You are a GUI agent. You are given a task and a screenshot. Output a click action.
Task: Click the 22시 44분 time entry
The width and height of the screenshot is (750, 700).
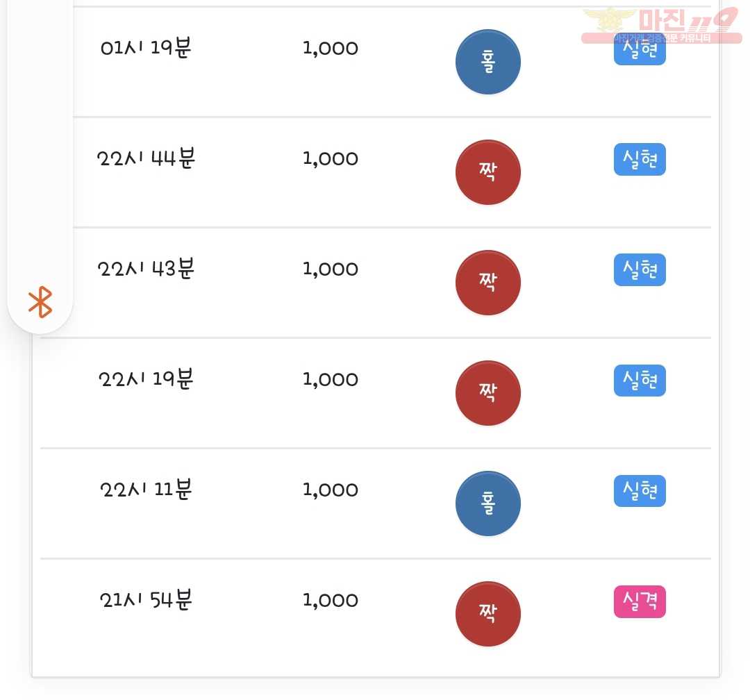click(146, 158)
